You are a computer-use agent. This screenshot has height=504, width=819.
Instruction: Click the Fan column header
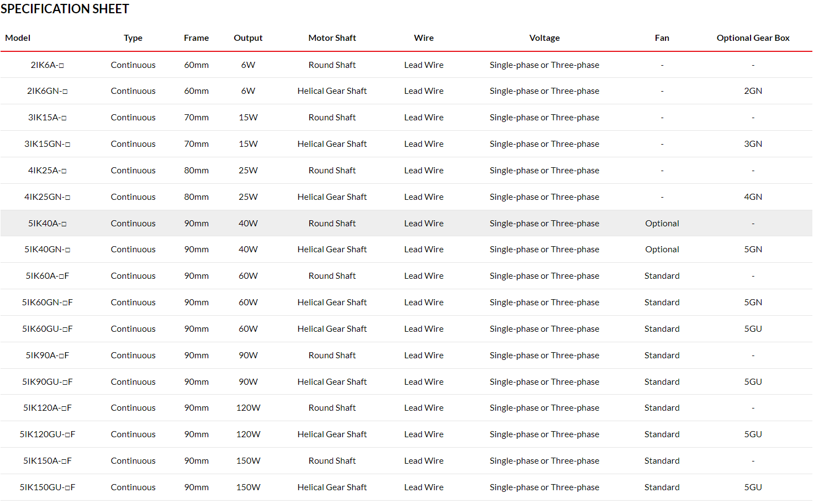pos(662,38)
